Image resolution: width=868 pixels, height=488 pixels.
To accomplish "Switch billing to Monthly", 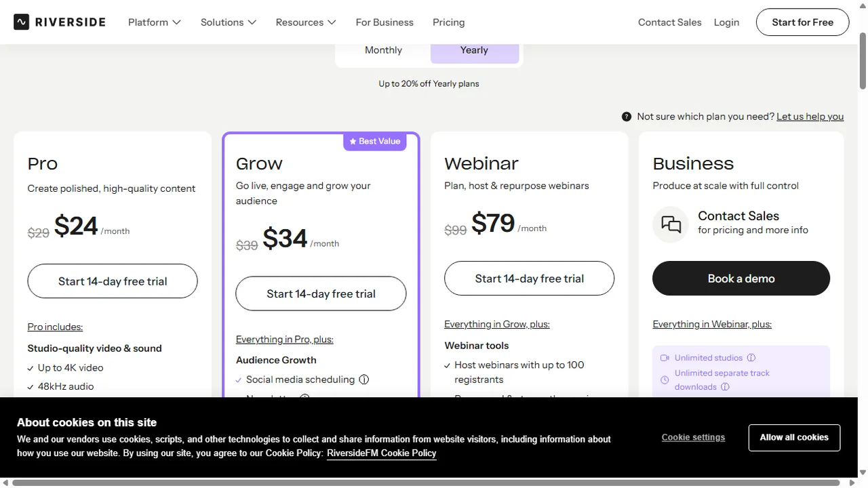I will 383,50.
